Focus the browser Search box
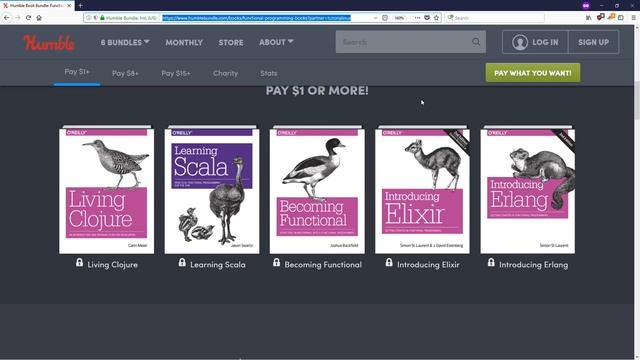Viewport: 640px width, 360px height. coord(495,18)
